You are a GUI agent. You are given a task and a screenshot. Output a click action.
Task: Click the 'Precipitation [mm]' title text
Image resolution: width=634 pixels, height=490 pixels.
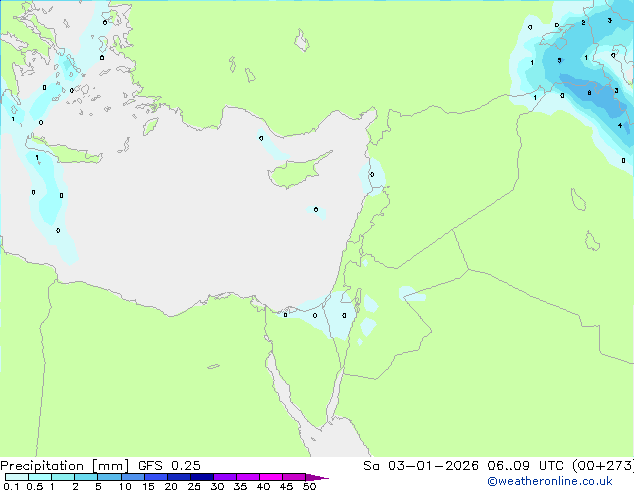click(64, 466)
